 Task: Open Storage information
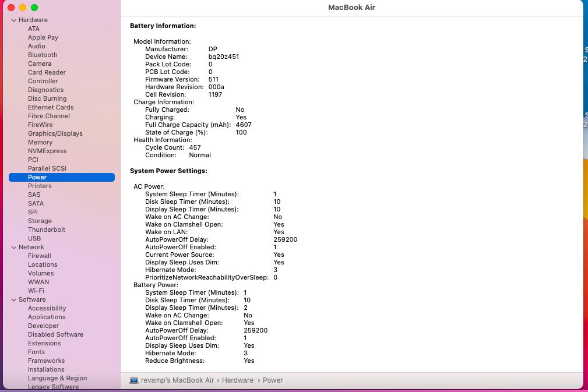click(x=40, y=221)
